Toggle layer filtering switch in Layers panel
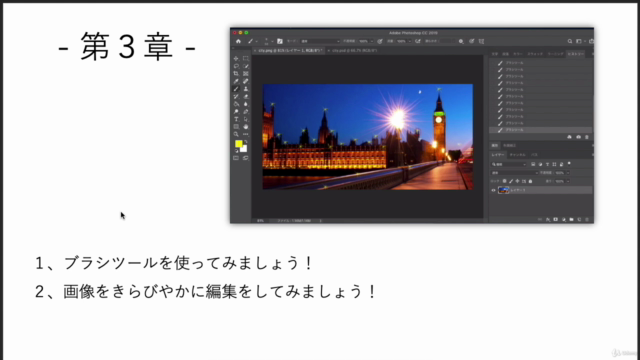The height and width of the screenshot is (360, 640). (569, 163)
